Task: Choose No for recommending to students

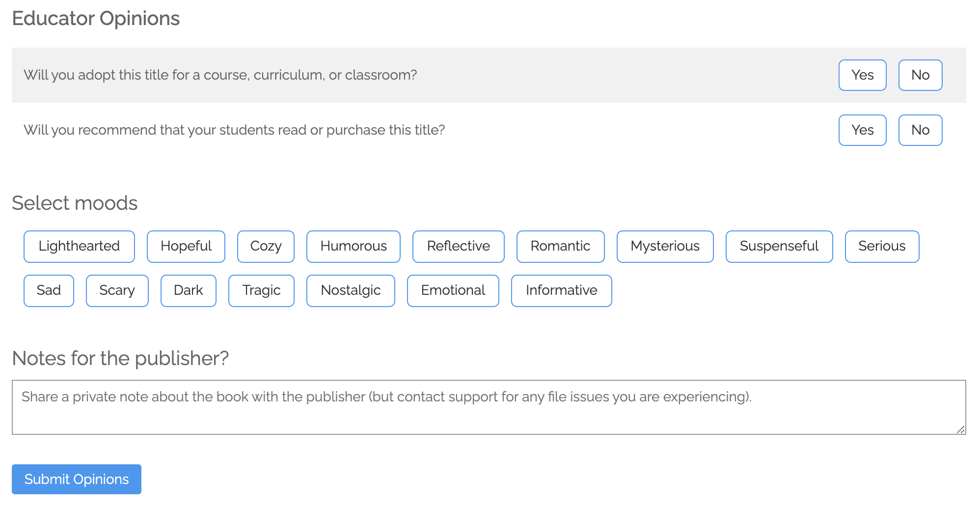Action: coord(920,130)
